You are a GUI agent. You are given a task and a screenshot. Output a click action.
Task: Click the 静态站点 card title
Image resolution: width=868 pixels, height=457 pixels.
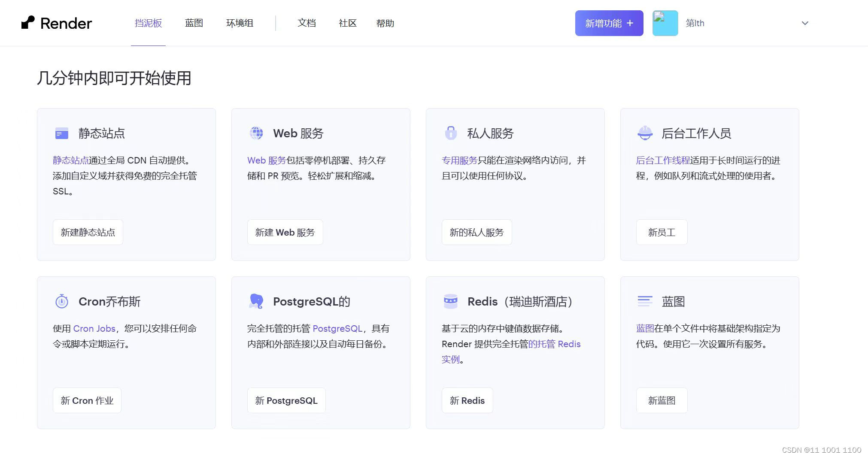pyautogui.click(x=102, y=133)
